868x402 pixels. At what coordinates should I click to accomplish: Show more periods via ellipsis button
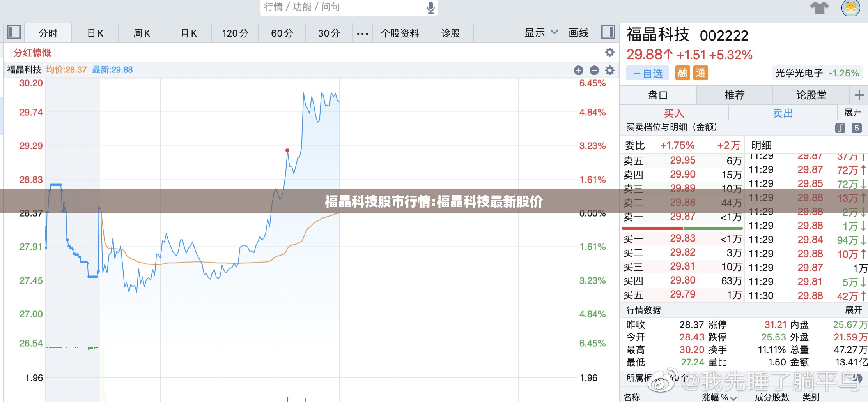(362, 33)
